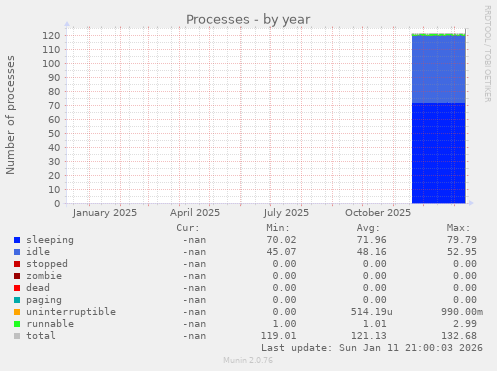Click the 'paging' legend label

[44, 300]
